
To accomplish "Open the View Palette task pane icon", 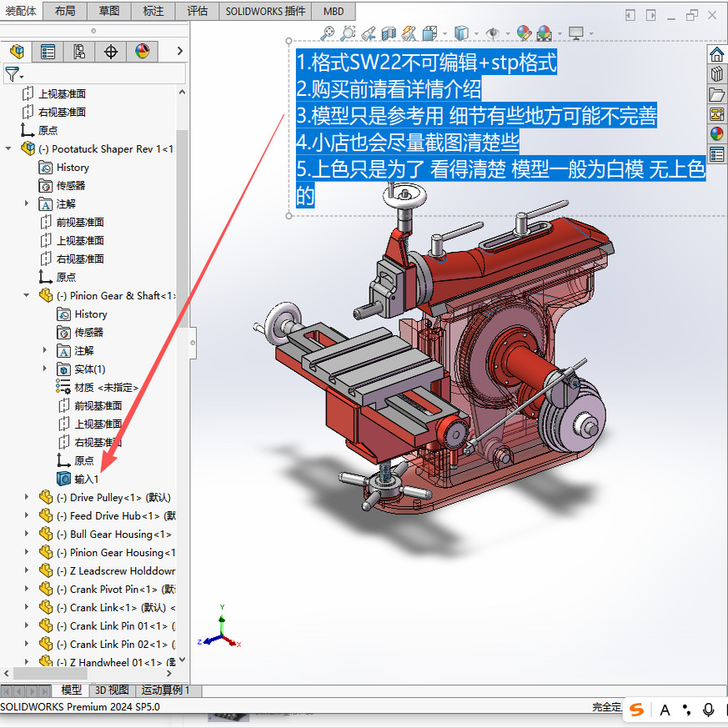I will tap(716, 113).
